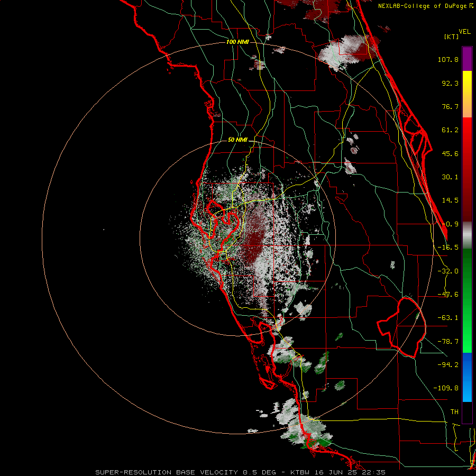This screenshot has height=476, width=476.
Task: Click the -94.2 velocity scale value
Action: click(448, 364)
